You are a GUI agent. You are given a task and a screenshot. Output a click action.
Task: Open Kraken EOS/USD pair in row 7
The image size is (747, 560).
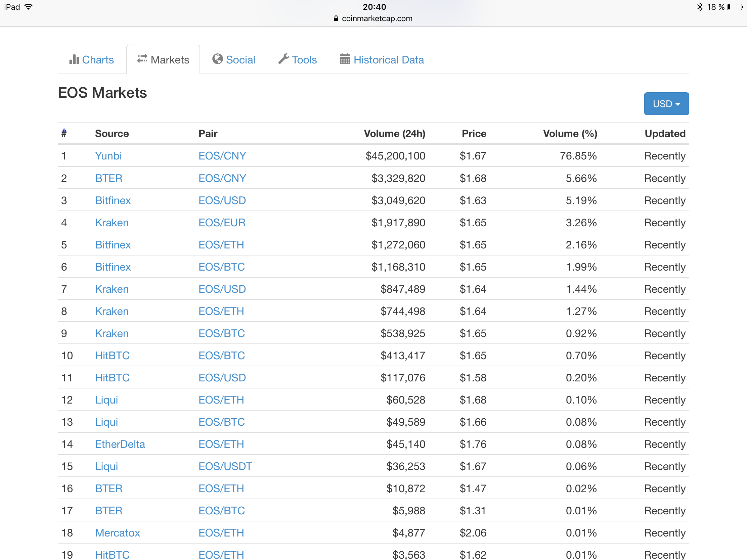[222, 289]
